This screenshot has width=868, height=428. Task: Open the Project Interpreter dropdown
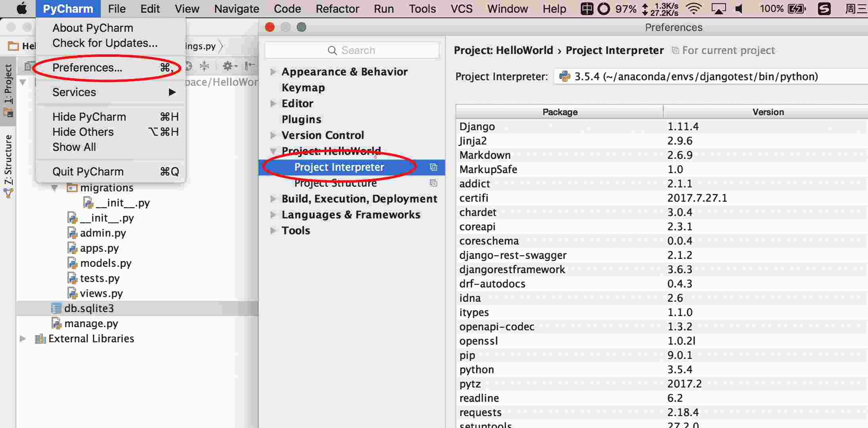[x=711, y=76]
